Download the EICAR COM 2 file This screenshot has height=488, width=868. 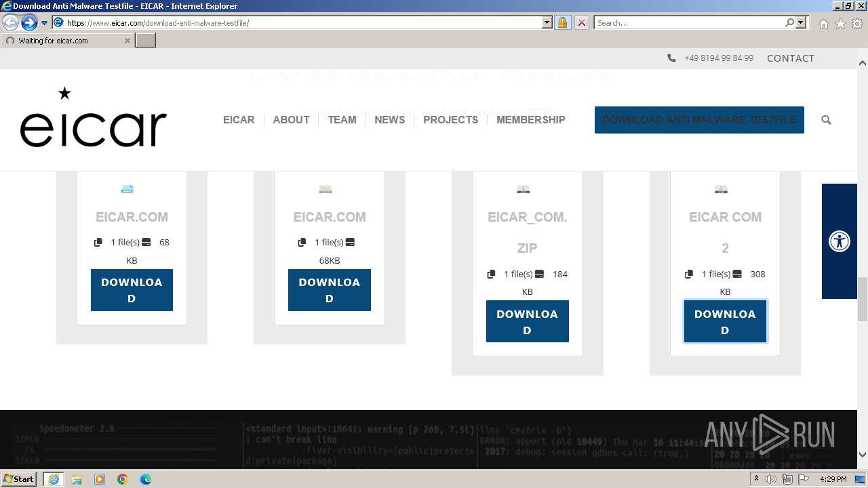click(725, 321)
